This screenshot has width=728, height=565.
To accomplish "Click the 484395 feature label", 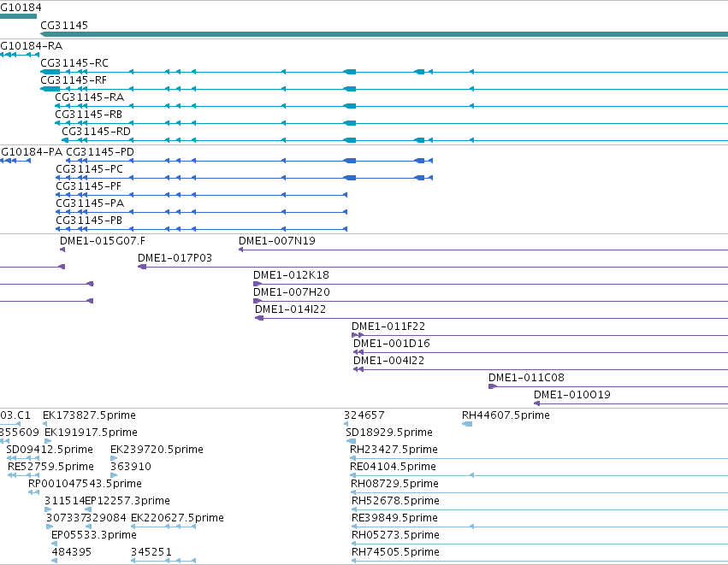I will click(x=72, y=552).
